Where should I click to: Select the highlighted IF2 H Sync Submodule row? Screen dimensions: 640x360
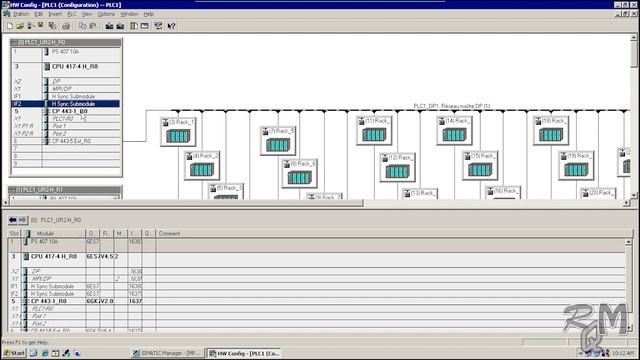(x=66, y=104)
